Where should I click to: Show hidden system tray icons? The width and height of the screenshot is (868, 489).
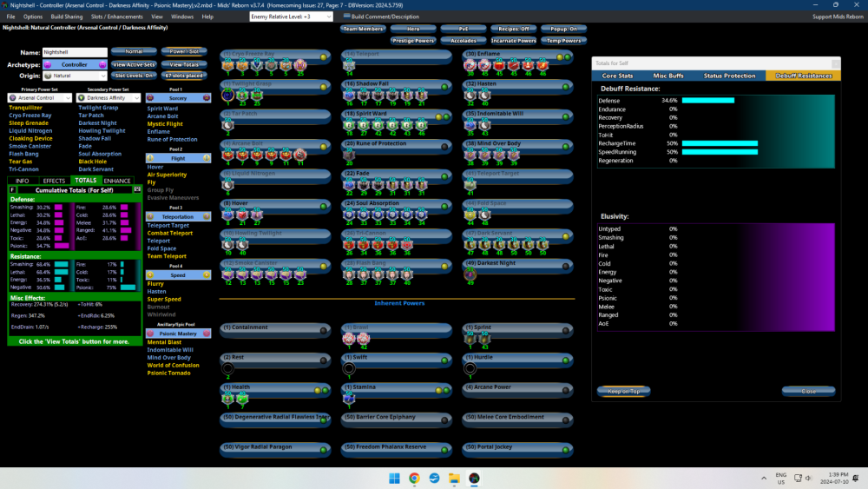tap(764, 479)
